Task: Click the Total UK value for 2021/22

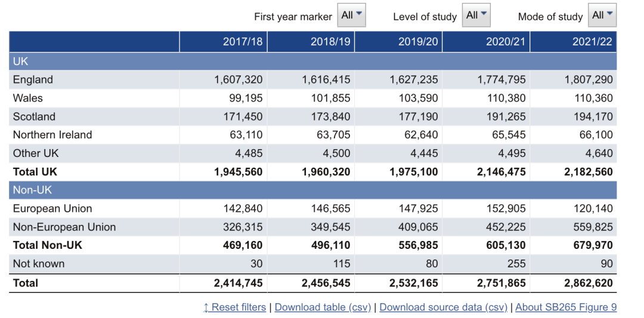Action: pyautogui.click(x=589, y=172)
